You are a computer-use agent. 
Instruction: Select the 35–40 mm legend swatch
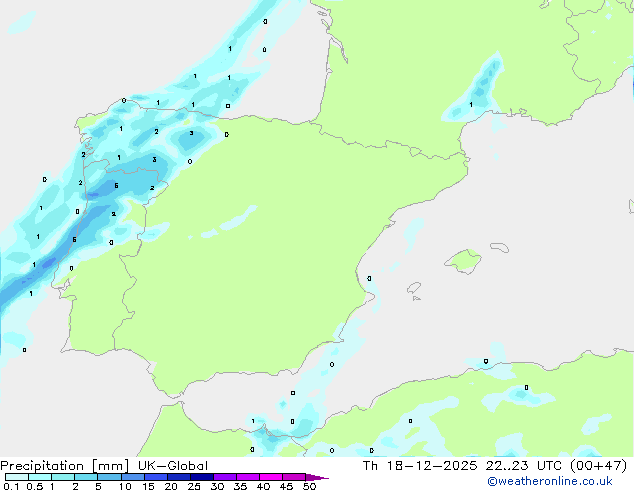pyautogui.click(x=247, y=477)
